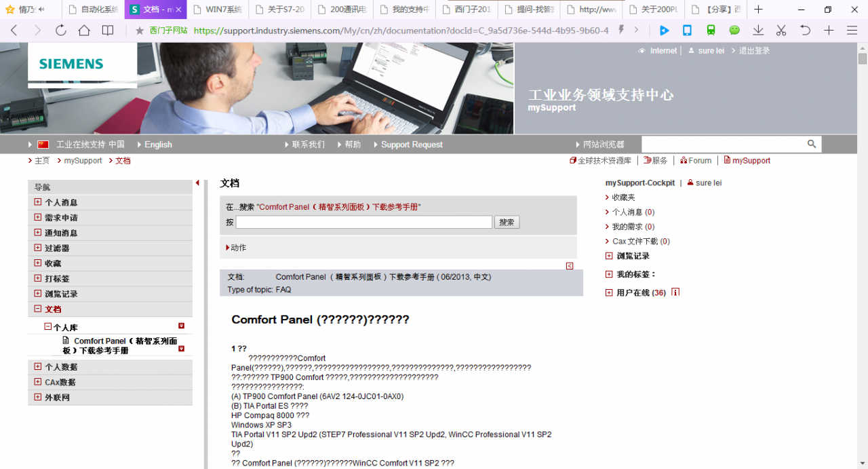Image resolution: width=868 pixels, height=469 pixels.
Task: Click the Comfort Panel document page icon in navigation
Action: tap(64, 339)
